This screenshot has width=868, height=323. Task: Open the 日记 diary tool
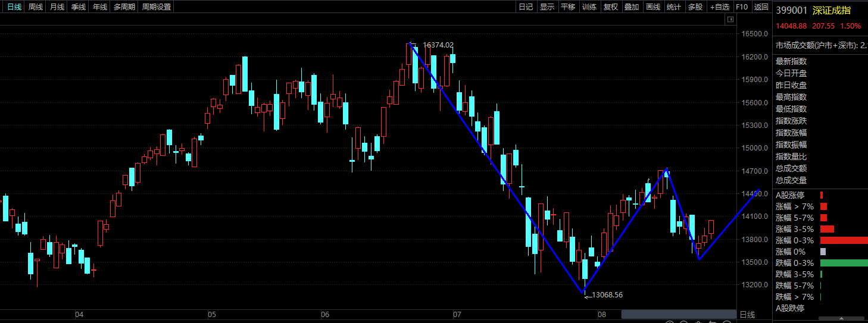pyautogui.click(x=526, y=7)
